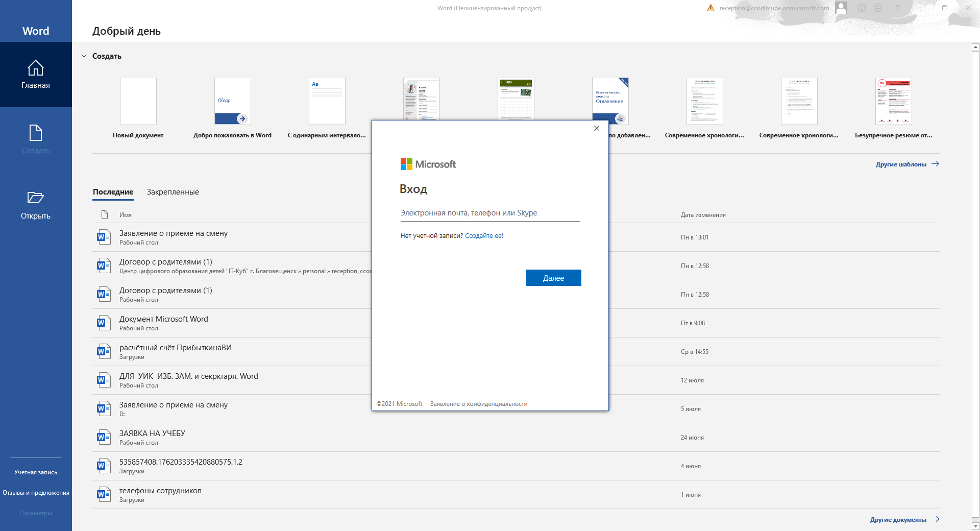Click the smiley feedback icon
980x531 pixels.
(862, 8)
